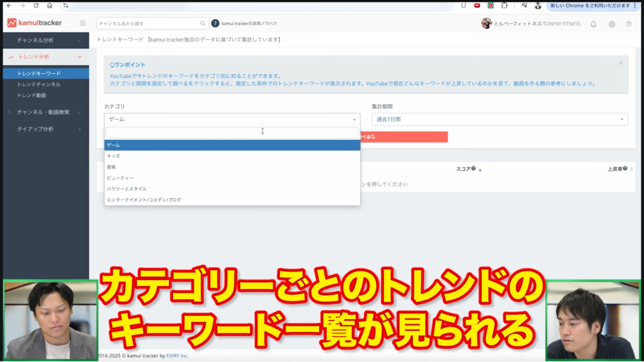The width and height of the screenshot is (644, 362).
Task: Close the カテゴリ ゲーム dropdown
Action: coord(232,119)
